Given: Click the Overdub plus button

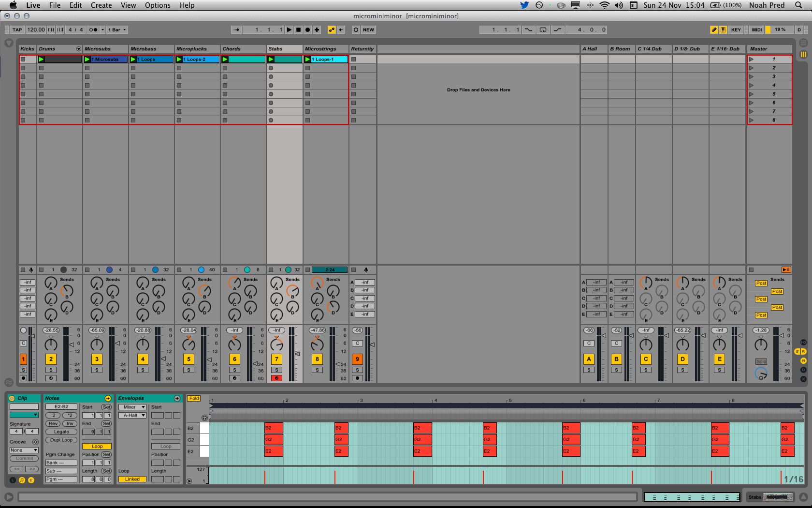Looking at the screenshot, I should [317, 30].
